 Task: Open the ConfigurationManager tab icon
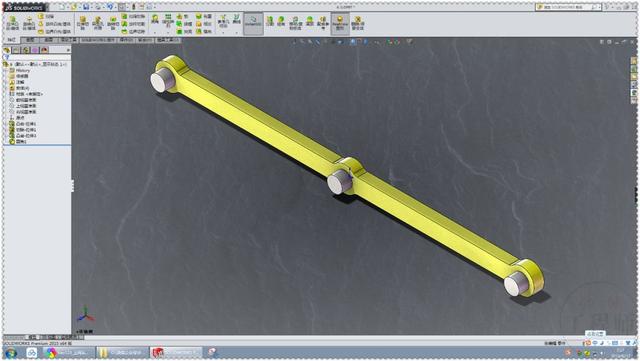[x=26, y=50]
